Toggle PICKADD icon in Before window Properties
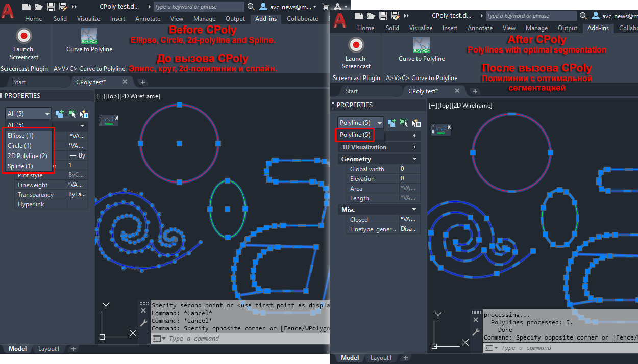 pyautogui.click(x=60, y=114)
